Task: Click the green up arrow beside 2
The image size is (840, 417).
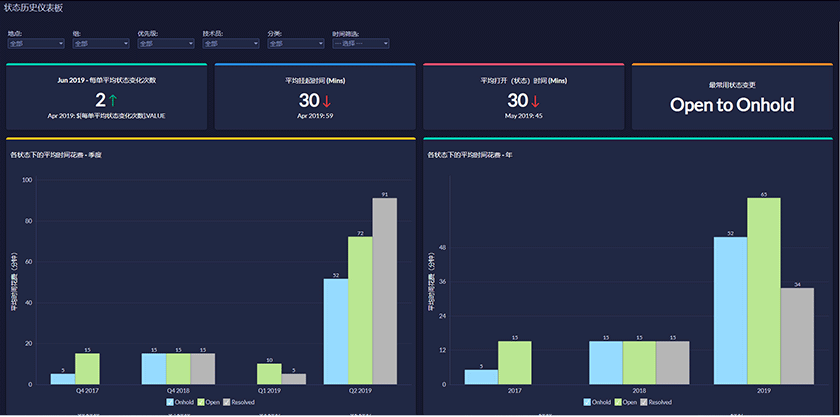Action: (112, 100)
